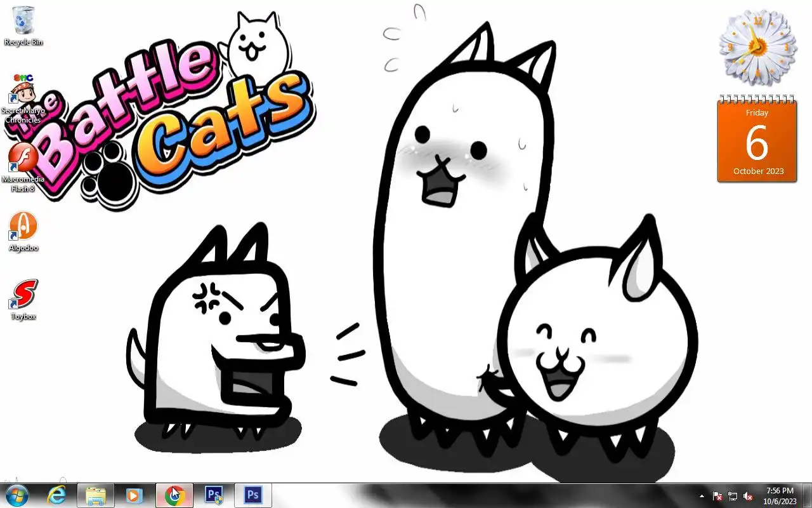The image size is (812, 508).
Task: Open the muted volume tray icon
Action: point(748,496)
